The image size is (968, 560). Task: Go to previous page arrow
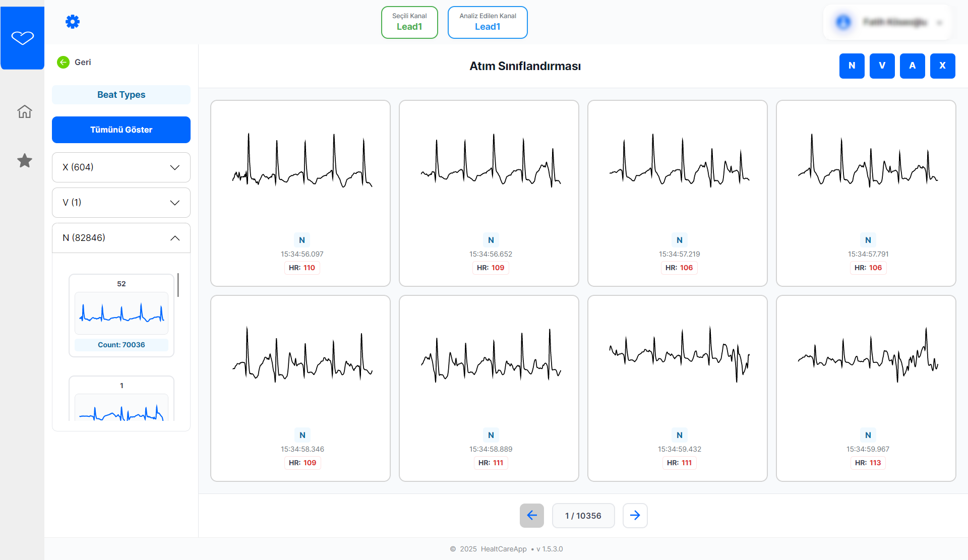pos(531,515)
